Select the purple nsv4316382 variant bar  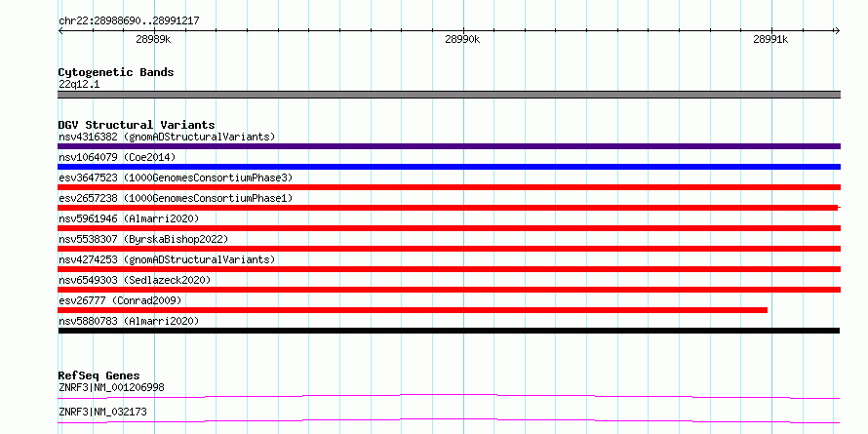[x=449, y=146]
